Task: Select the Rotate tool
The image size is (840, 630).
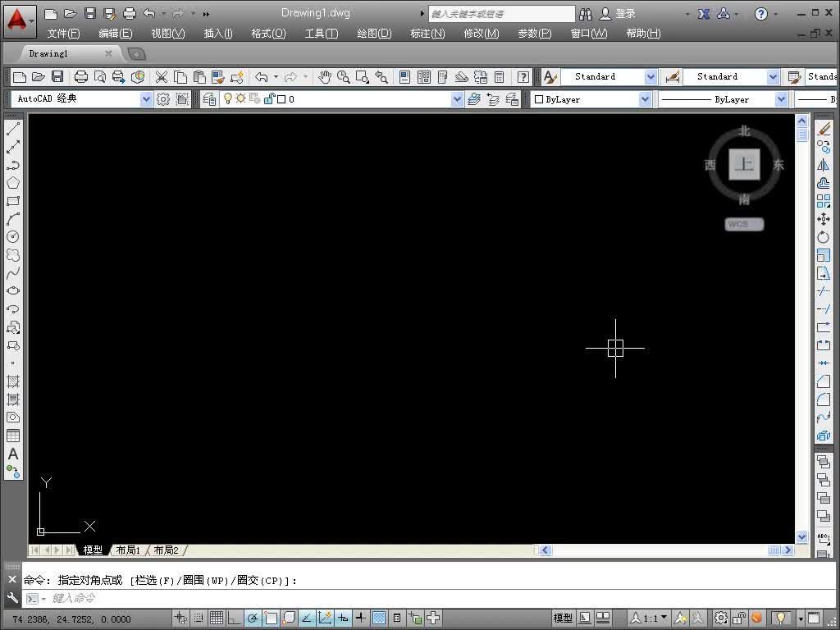Action: 824,237
